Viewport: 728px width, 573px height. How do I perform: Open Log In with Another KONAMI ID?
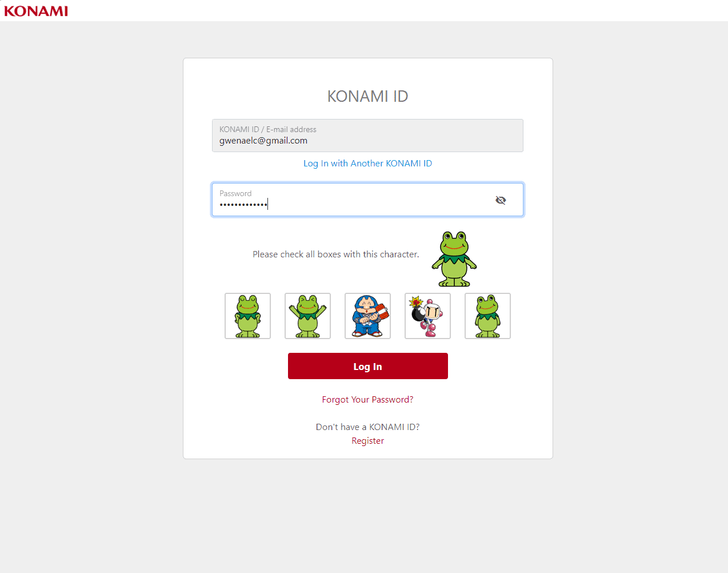coord(367,164)
